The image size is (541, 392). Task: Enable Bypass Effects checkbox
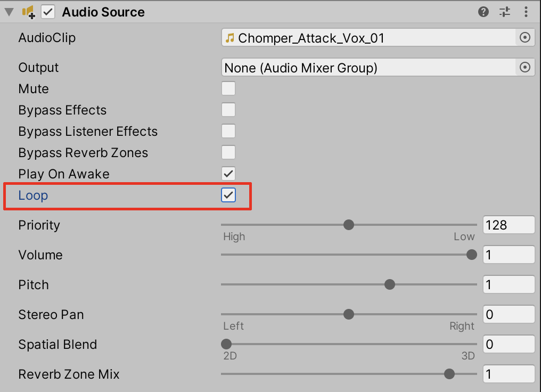pos(228,110)
